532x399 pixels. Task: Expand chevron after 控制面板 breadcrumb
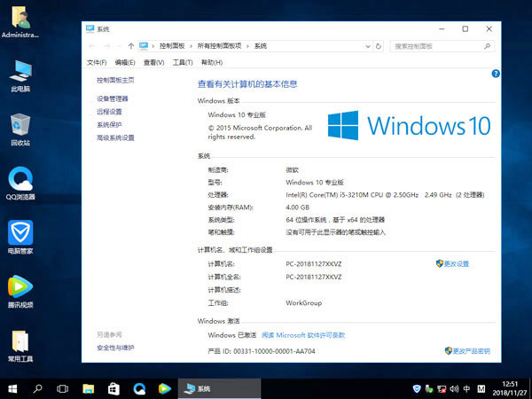click(191, 46)
